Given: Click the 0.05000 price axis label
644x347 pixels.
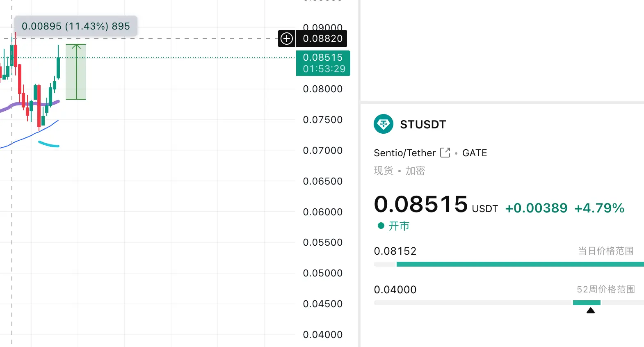Looking at the screenshot, I should [323, 273].
